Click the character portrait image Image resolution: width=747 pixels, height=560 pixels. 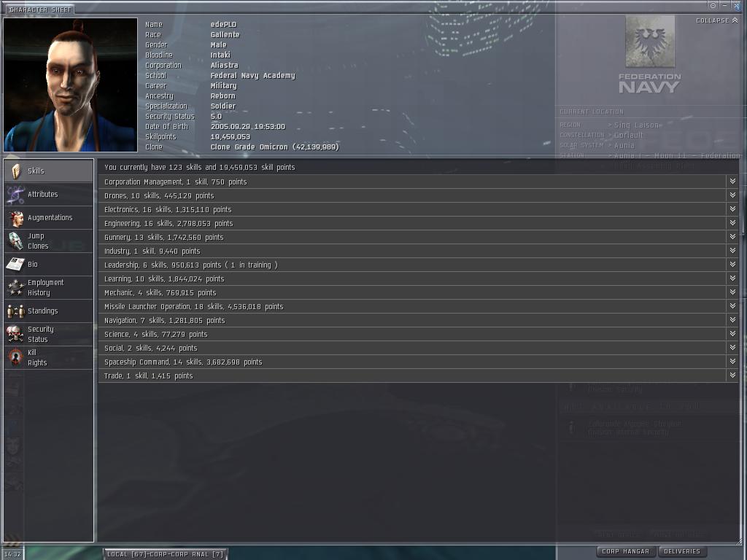pyautogui.click(x=71, y=85)
